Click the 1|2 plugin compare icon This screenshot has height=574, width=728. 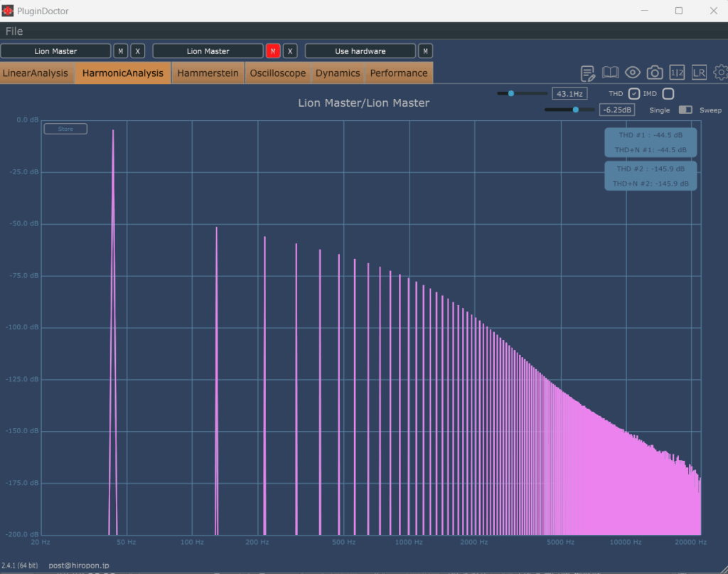point(677,73)
